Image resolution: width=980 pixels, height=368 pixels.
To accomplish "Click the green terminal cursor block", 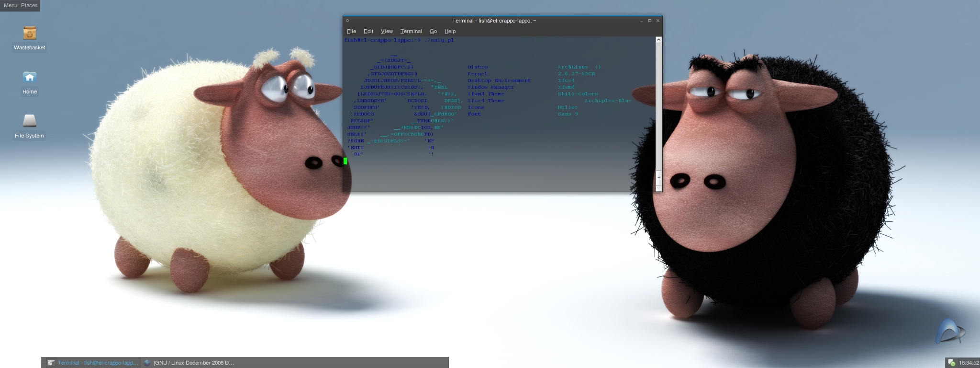I will click(x=345, y=161).
